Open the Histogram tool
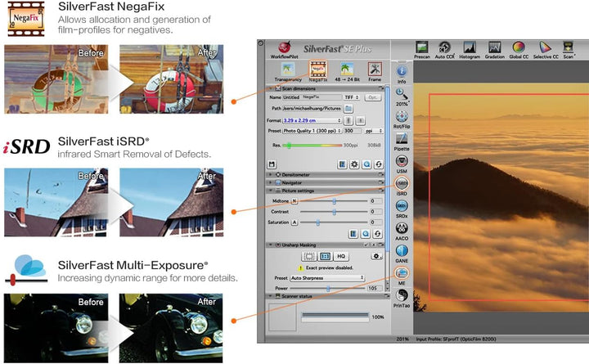 [468, 49]
